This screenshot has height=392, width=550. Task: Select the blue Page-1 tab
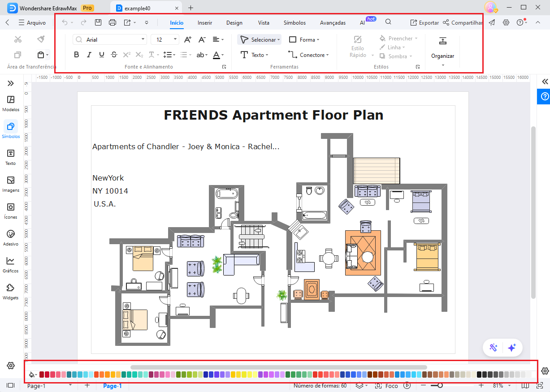(x=113, y=386)
